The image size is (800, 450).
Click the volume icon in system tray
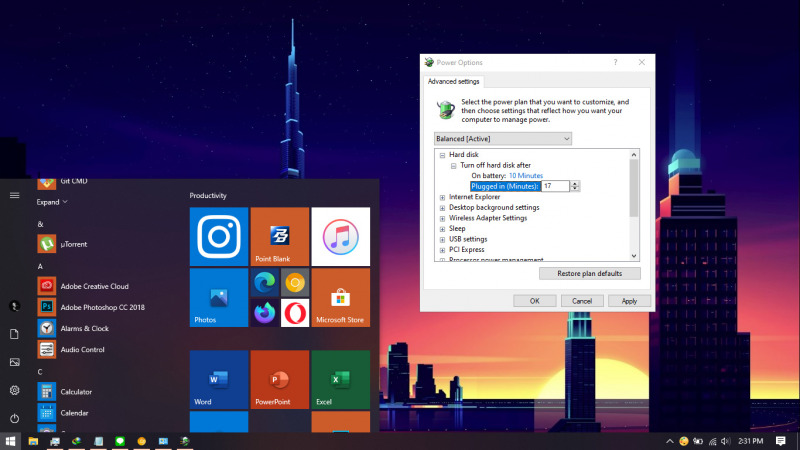tap(726, 441)
